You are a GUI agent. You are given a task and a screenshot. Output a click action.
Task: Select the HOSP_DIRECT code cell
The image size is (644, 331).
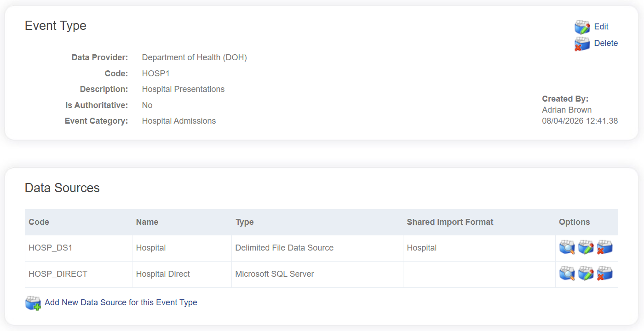pyautogui.click(x=58, y=274)
